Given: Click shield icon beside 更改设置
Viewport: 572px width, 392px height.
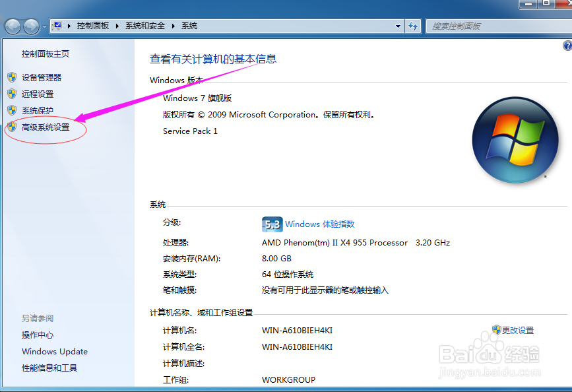Looking at the screenshot, I should point(497,330).
